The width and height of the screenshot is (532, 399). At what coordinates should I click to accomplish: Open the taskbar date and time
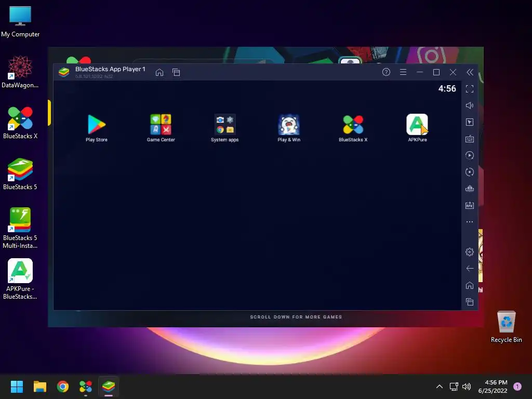[493, 387]
